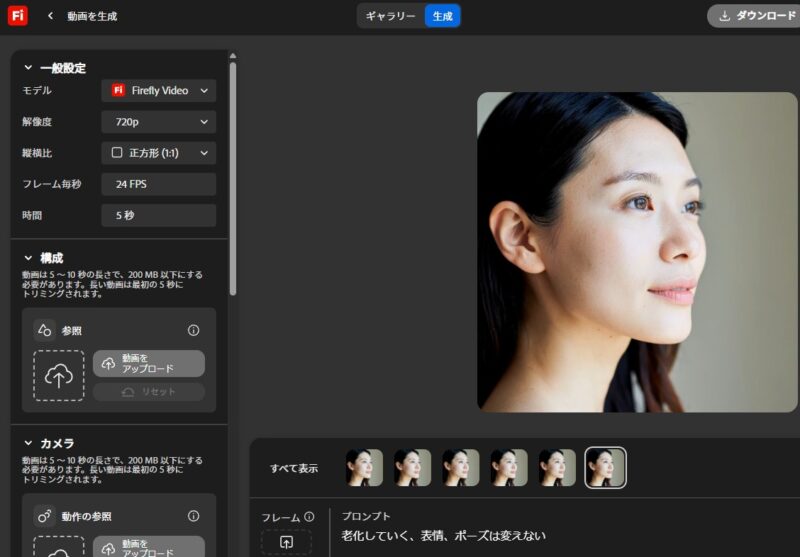800x557 pixels.
Task: Click the 参照 shapes icon
Action: pos(44,331)
